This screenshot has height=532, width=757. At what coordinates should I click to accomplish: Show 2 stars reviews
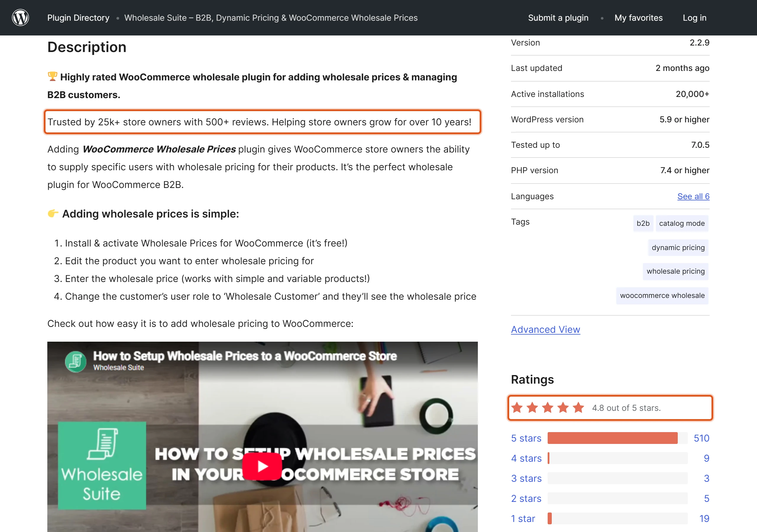[x=526, y=498]
